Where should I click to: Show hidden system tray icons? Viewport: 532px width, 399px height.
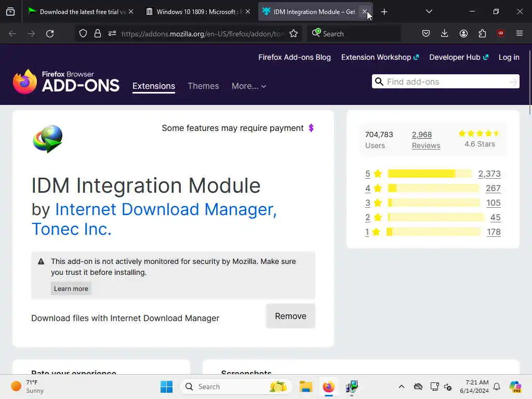[x=402, y=387]
